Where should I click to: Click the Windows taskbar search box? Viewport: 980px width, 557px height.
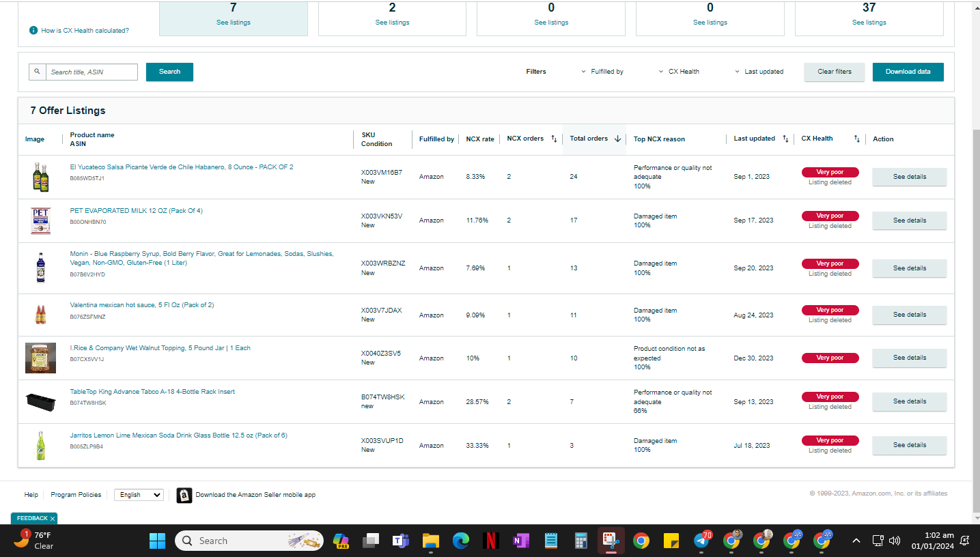(x=249, y=541)
